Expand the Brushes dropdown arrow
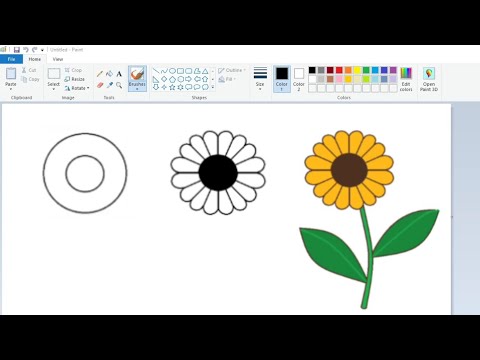 (137, 89)
